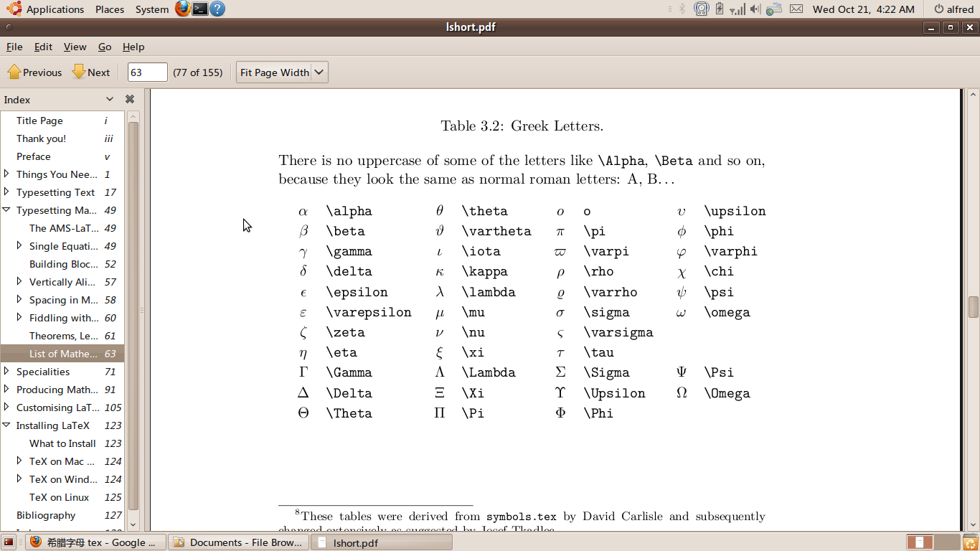Open the Help launcher icon in panel
980x551 pixels.
click(x=217, y=9)
